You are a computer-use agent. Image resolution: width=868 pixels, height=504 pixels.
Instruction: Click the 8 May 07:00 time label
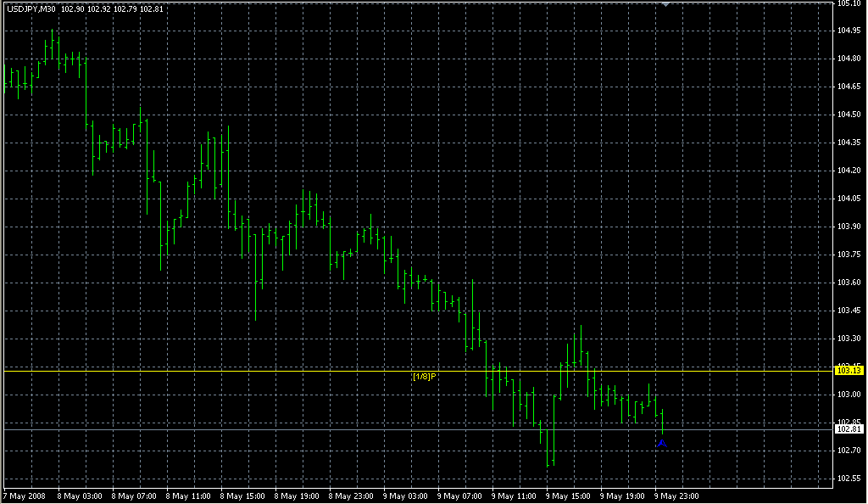[134, 496]
